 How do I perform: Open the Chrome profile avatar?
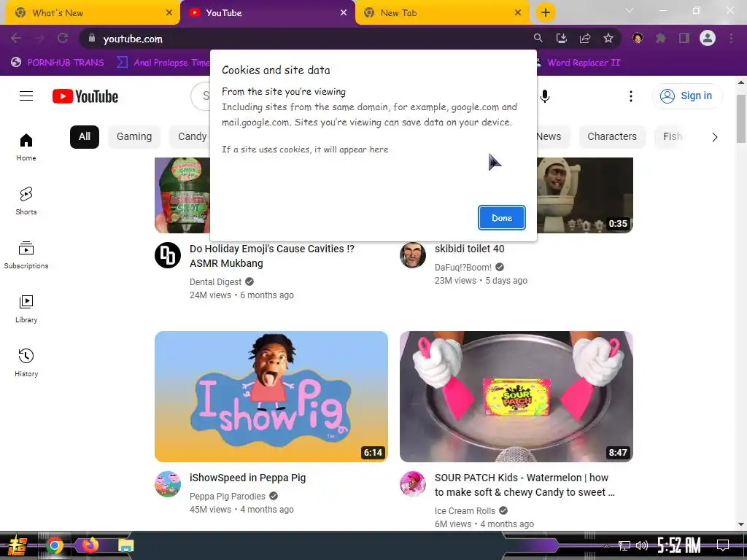tap(708, 38)
